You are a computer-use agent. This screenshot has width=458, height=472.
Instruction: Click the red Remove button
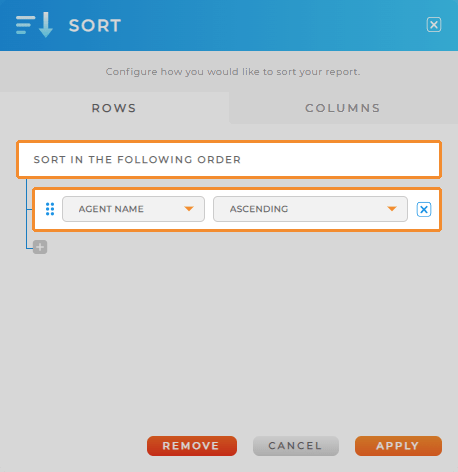pyautogui.click(x=192, y=446)
